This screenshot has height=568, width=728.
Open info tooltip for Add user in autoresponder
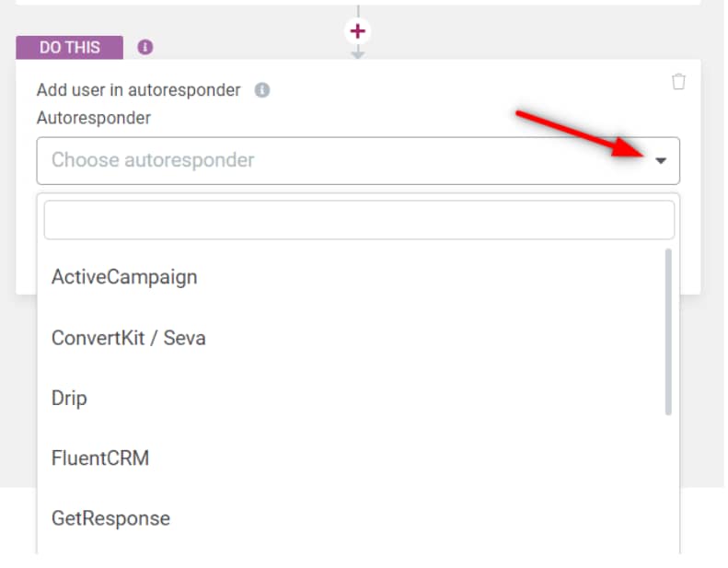point(262,90)
